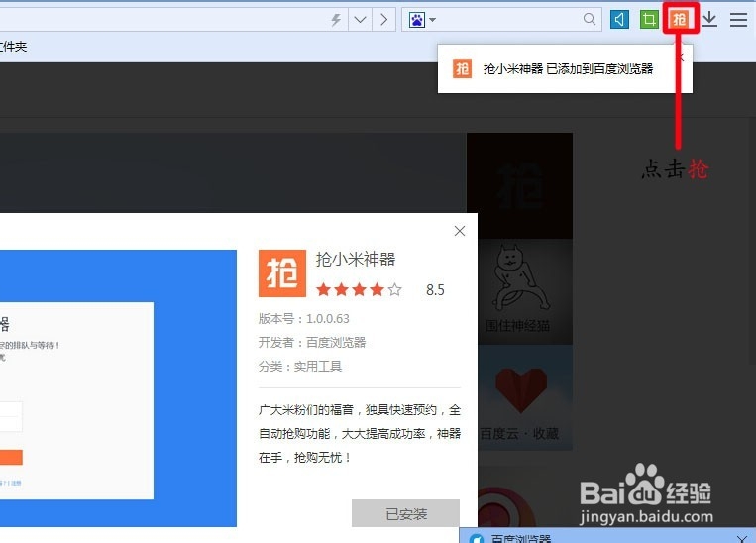The width and height of the screenshot is (756, 543).
Task: Click the 抢小米神器 title text
Action: click(x=356, y=259)
